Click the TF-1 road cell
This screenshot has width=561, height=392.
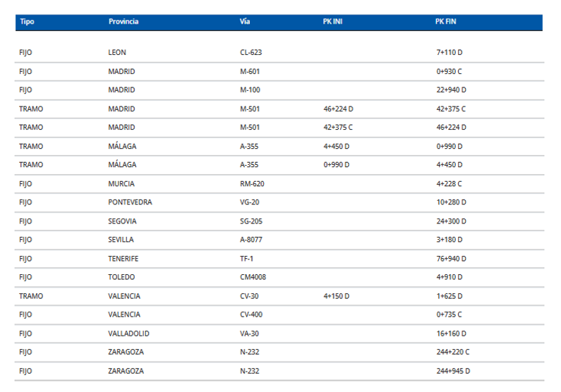point(247,258)
